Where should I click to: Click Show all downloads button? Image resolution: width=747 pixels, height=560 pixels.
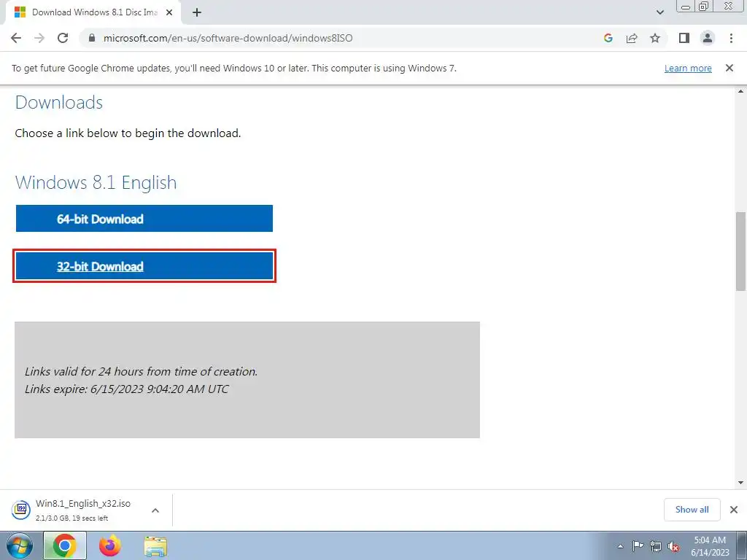(x=692, y=510)
